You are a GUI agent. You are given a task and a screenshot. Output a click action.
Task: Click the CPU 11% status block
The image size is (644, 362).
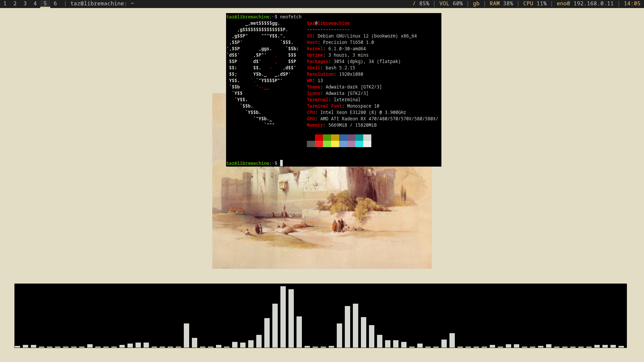pyautogui.click(x=535, y=4)
